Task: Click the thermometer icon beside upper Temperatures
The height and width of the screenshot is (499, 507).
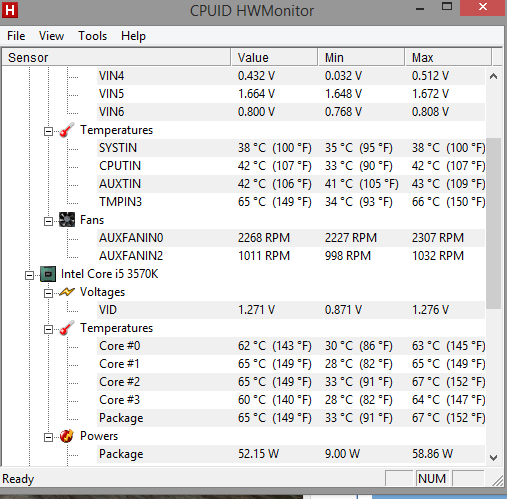Action: tap(67, 130)
